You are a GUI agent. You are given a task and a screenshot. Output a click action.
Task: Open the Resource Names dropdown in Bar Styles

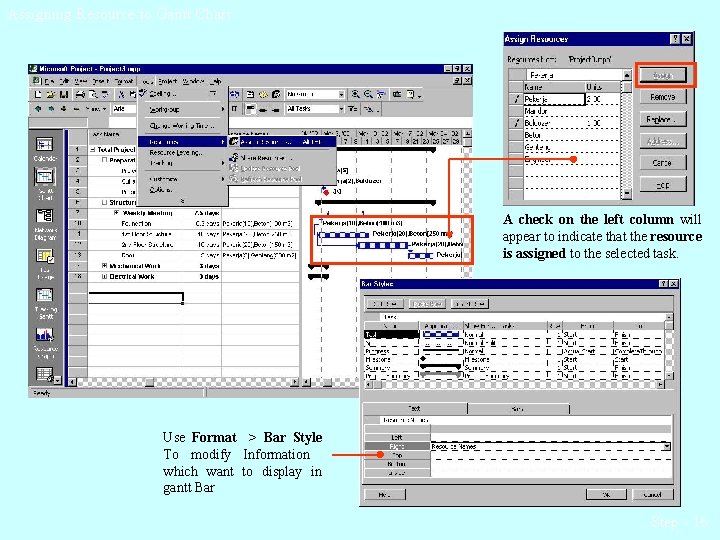[666, 446]
